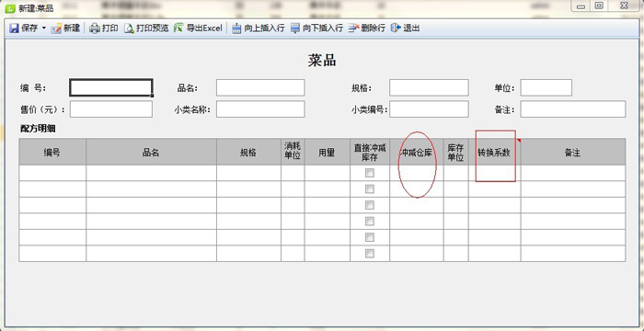Click into the 品名 input field
This screenshot has height=331, width=644.
tap(260, 87)
